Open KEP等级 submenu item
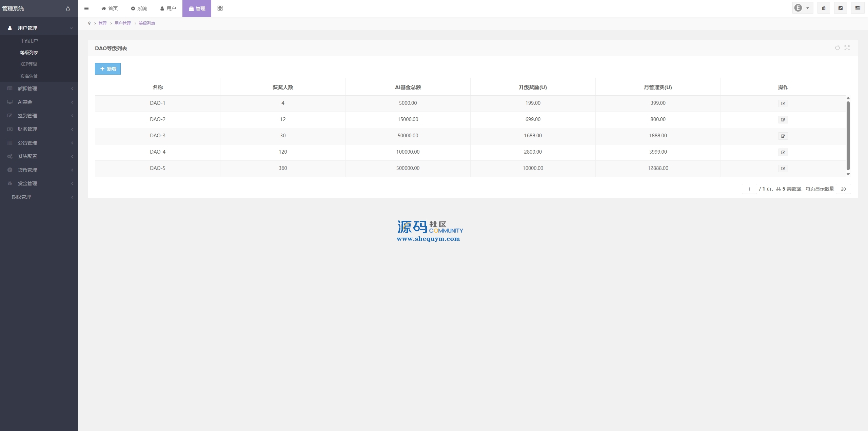The height and width of the screenshot is (431, 868). click(29, 64)
